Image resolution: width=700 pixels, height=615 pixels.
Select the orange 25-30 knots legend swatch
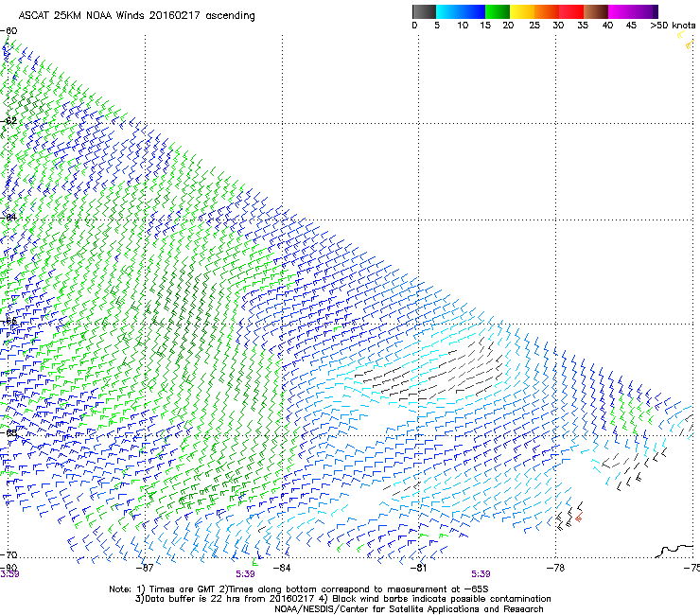point(547,11)
